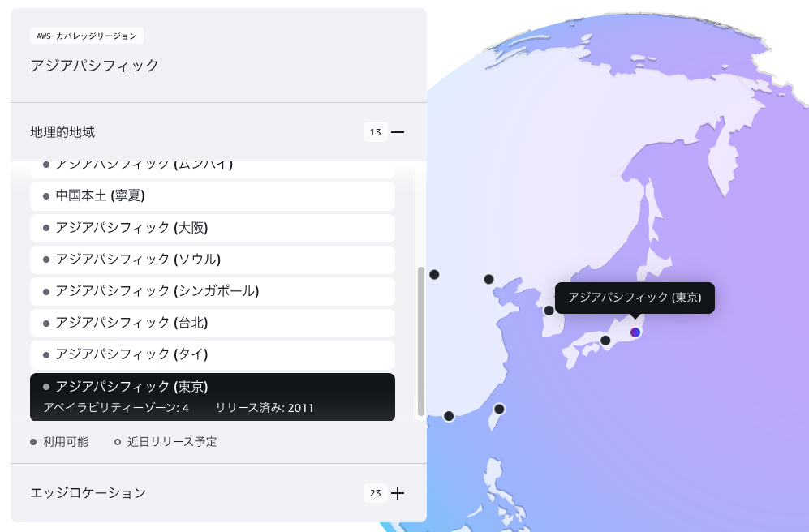Click the Hong Kong marker on China's south coast
The image size is (809, 532).
click(x=449, y=416)
